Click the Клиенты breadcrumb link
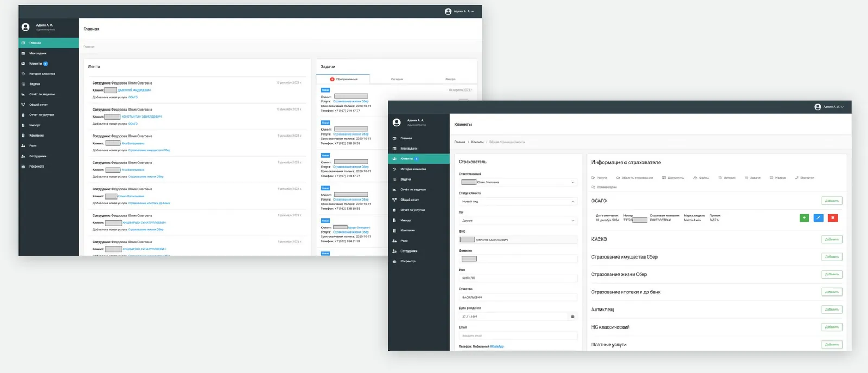 [x=477, y=142]
